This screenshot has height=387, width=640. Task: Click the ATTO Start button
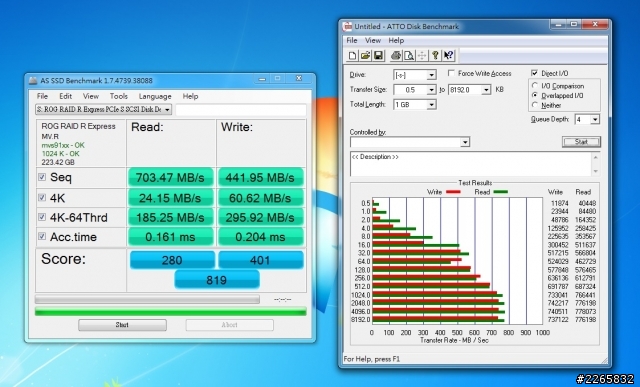[x=581, y=142]
